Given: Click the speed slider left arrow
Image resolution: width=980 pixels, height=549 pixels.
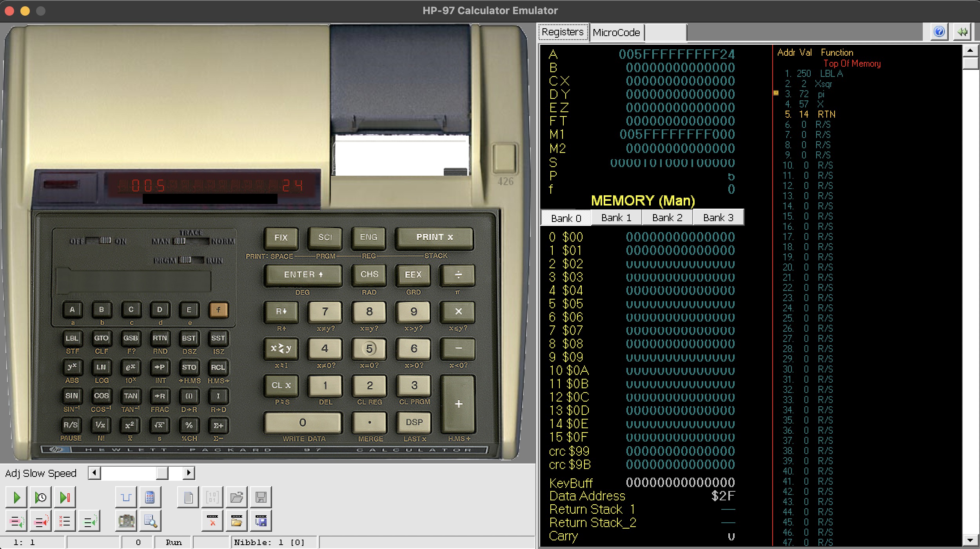Looking at the screenshot, I should tap(94, 473).
